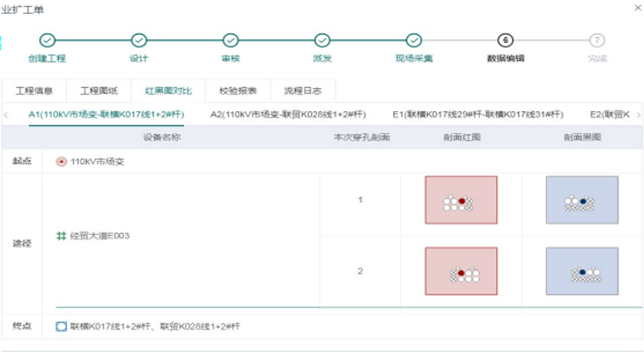Open section 2 black diagram thumbnail
This screenshot has height=352, width=644.
point(582,271)
